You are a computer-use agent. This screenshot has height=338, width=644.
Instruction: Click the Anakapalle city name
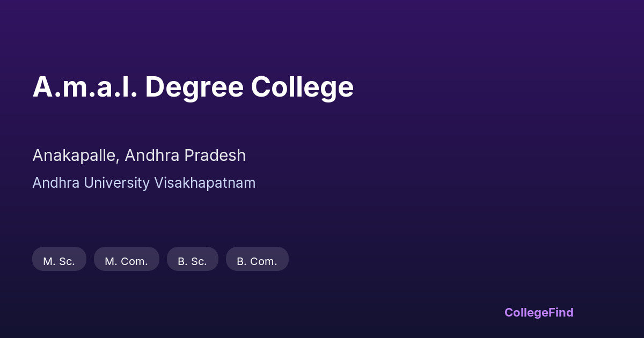tap(74, 156)
